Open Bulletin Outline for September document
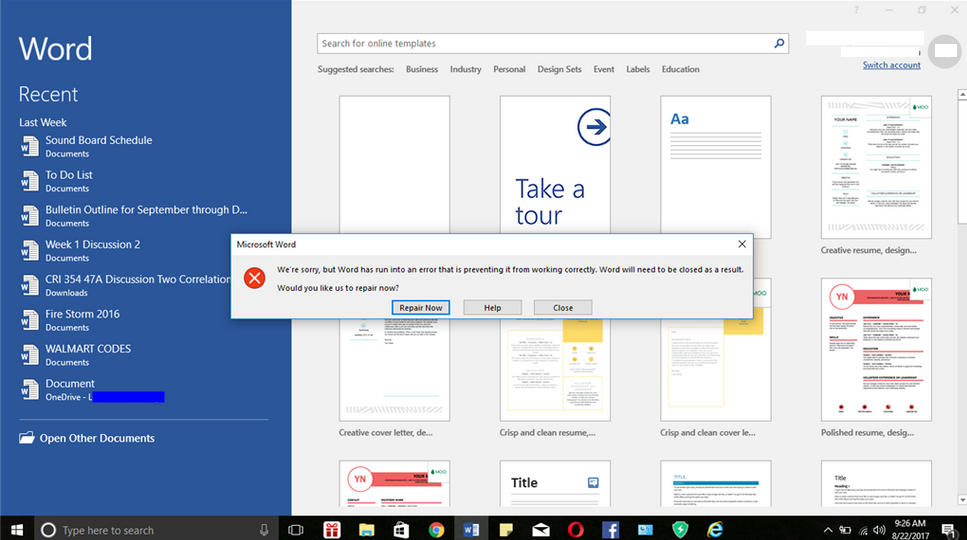 point(144,216)
